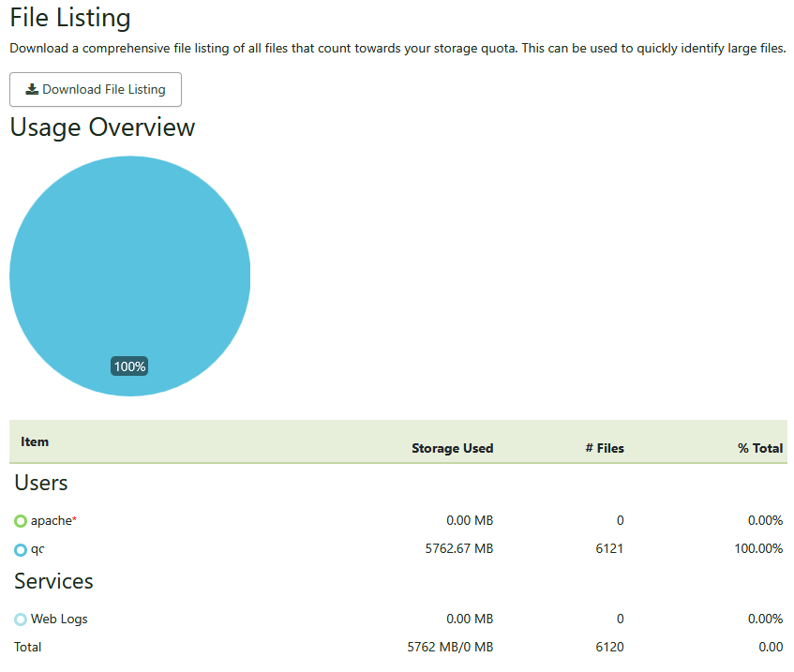Click the Usage Overview heading
The width and height of the screenshot is (794, 672).
pos(102,127)
